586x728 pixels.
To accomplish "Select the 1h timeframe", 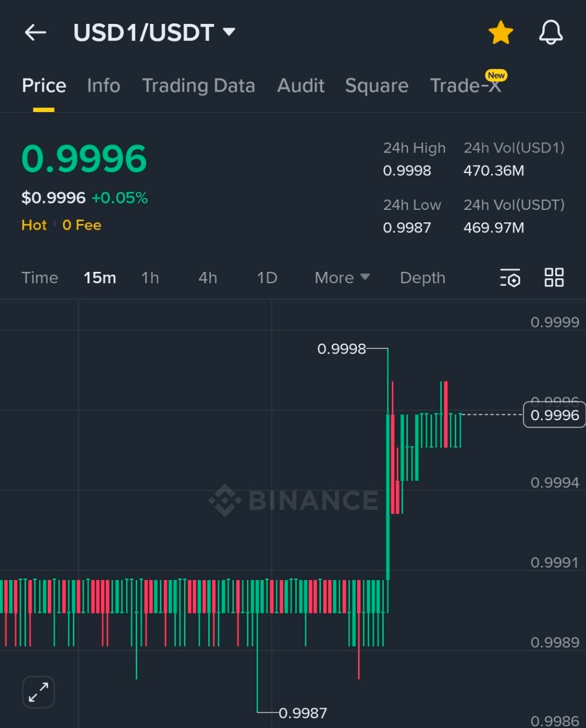I will pos(149,278).
